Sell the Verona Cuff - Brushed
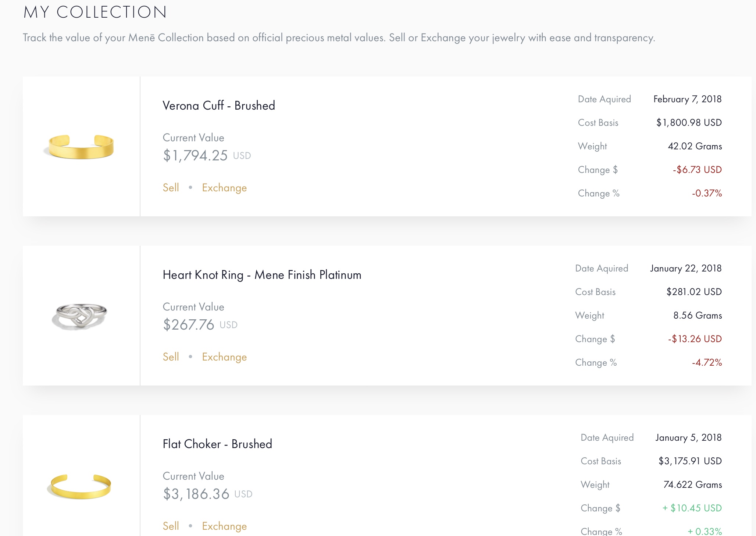The height and width of the screenshot is (536, 756). (171, 188)
